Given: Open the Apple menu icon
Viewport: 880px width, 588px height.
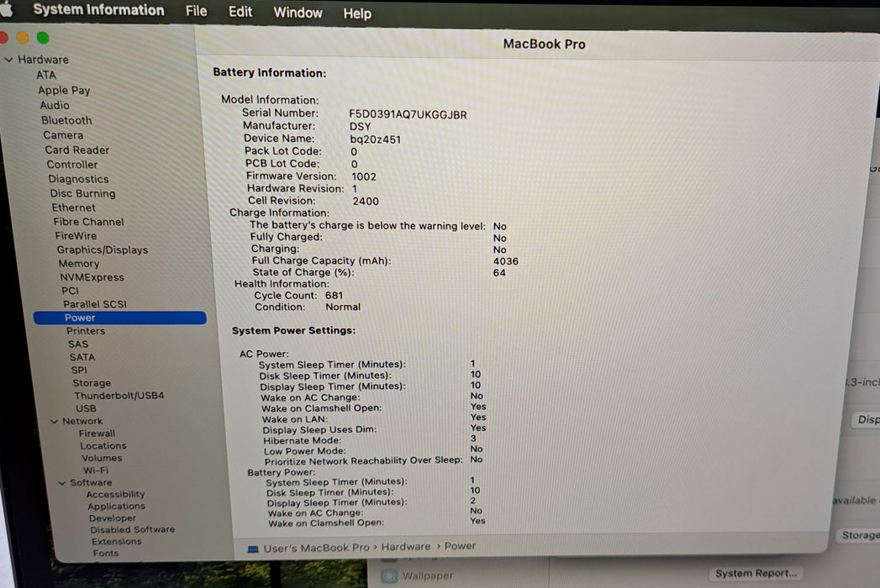Looking at the screenshot, I should click(6, 9).
